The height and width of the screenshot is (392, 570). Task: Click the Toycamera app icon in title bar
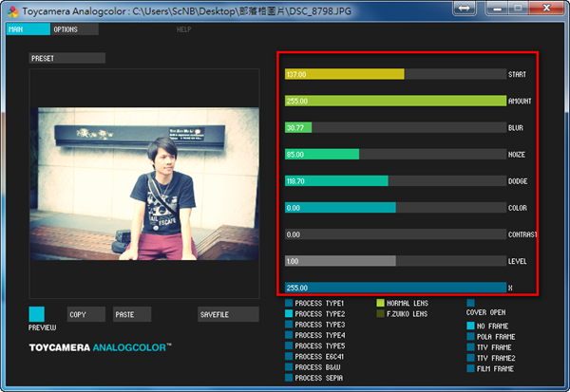tap(13, 11)
